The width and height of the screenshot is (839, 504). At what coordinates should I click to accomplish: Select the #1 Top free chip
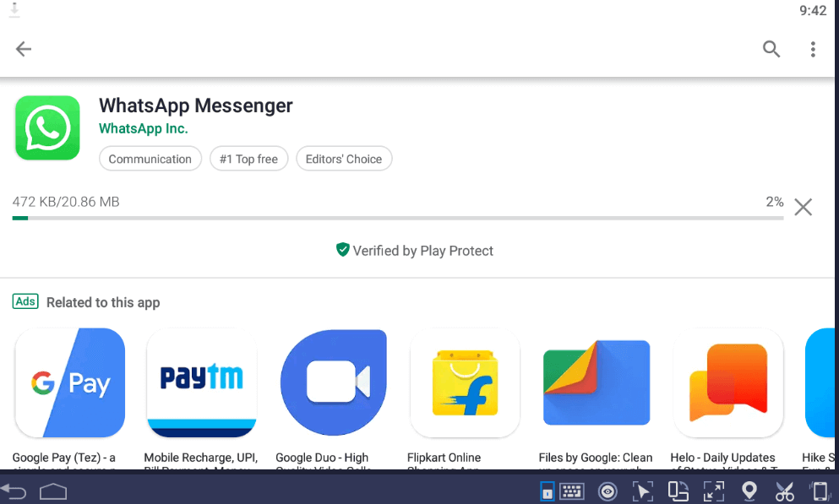248,159
